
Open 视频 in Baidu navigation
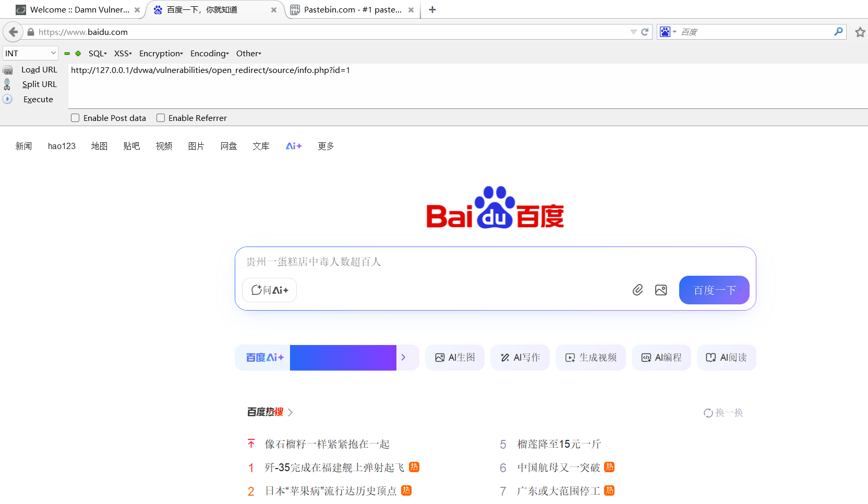pos(164,146)
